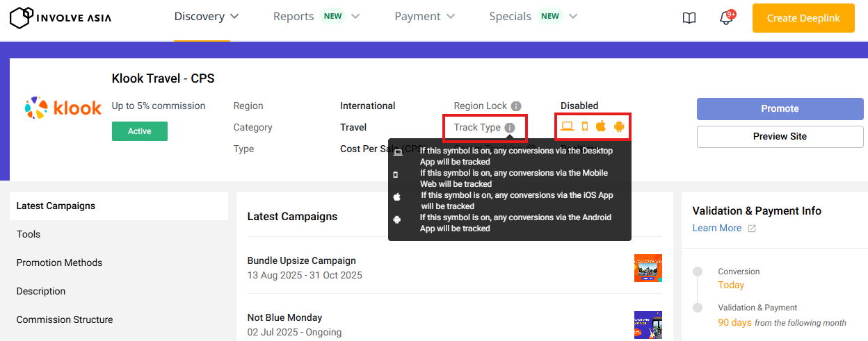This screenshot has height=341, width=868.
Task: Click the Up to 5% commission text
Action: (159, 106)
